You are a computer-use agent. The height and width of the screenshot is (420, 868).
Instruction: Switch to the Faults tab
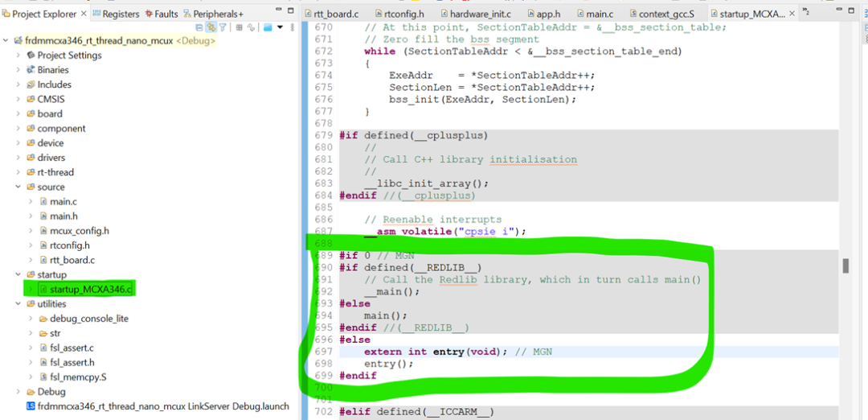[x=162, y=14]
